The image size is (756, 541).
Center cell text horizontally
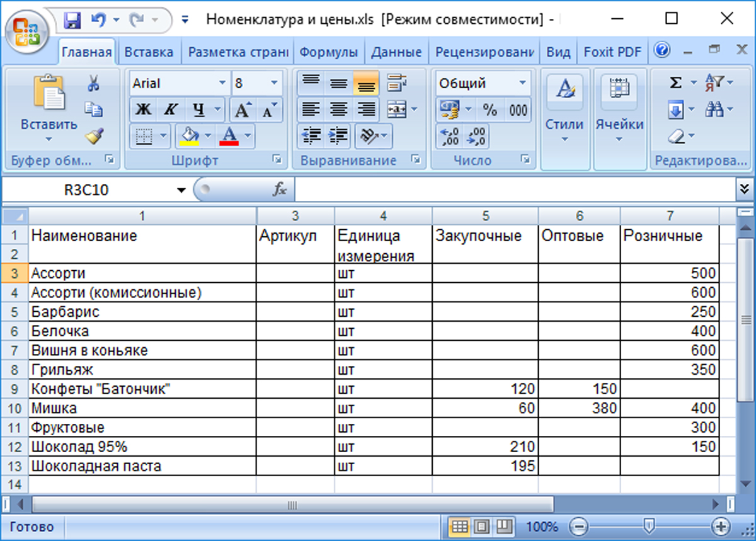point(339,110)
